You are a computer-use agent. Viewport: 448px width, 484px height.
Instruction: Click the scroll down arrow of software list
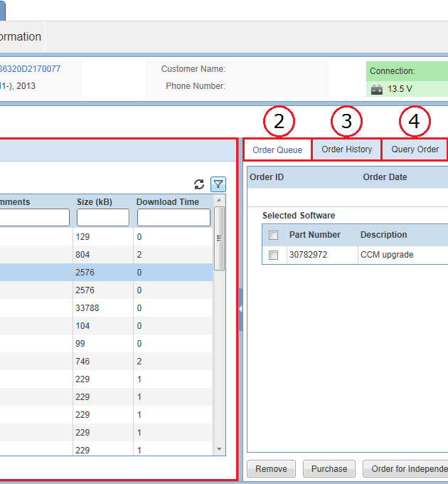click(219, 449)
